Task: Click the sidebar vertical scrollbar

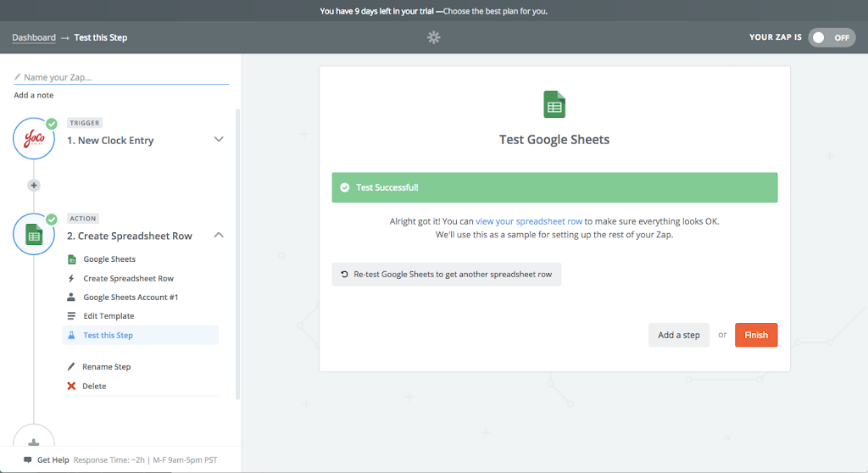Action: point(238,253)
